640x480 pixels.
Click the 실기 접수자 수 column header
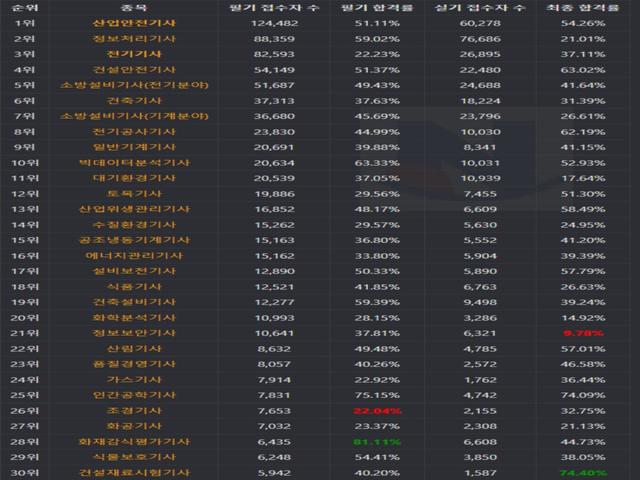coord(480,7)
